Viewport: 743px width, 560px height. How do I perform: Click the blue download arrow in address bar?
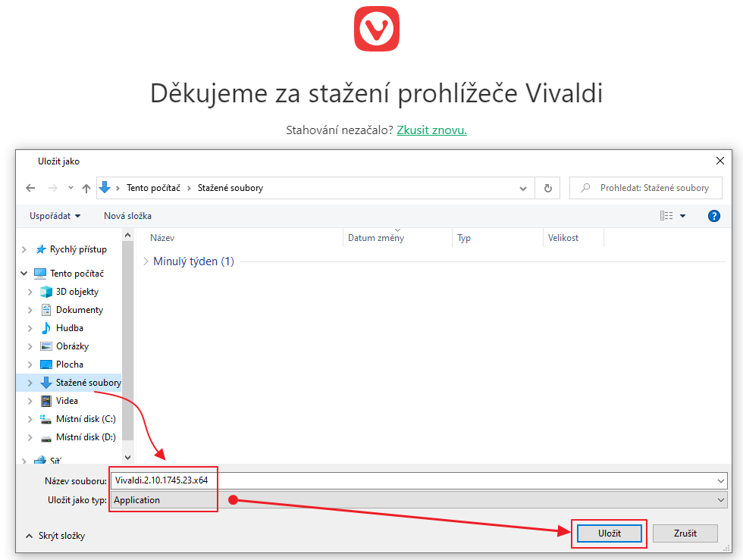[x=105, y=188]
